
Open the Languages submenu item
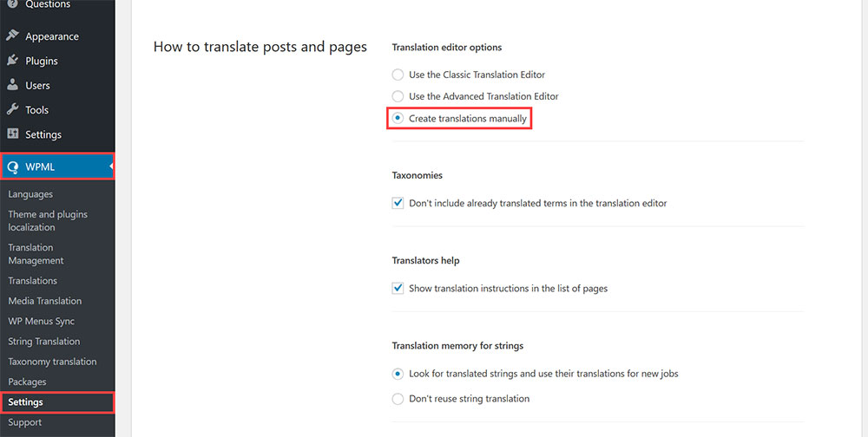(x=30, y=194)
